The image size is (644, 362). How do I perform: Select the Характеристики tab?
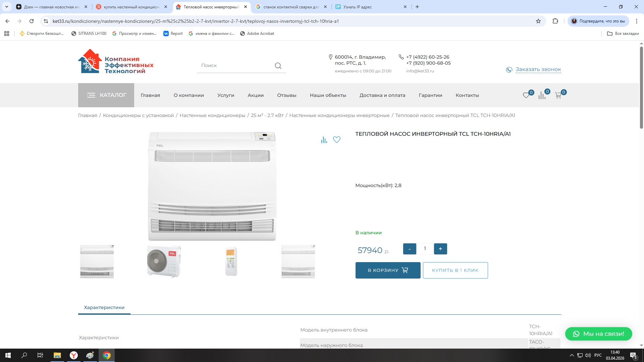pos(104,307)
